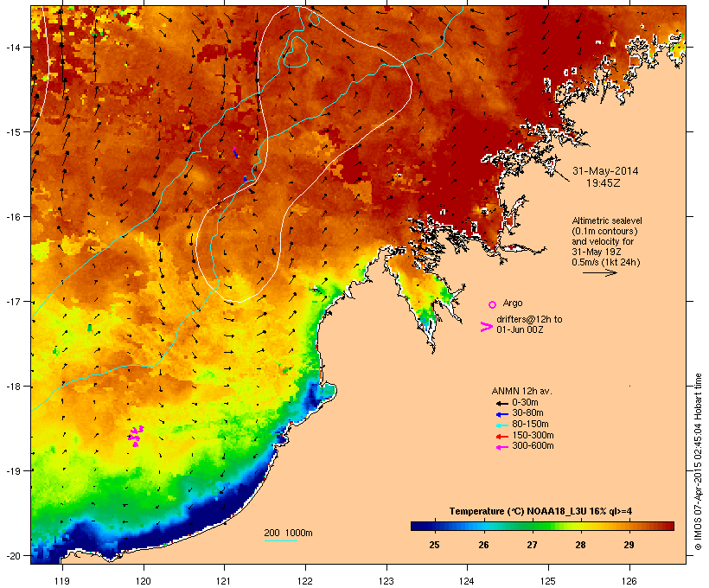
Task: Click the 01-Jun 00Z label
Action: click(x=520, y=329)
